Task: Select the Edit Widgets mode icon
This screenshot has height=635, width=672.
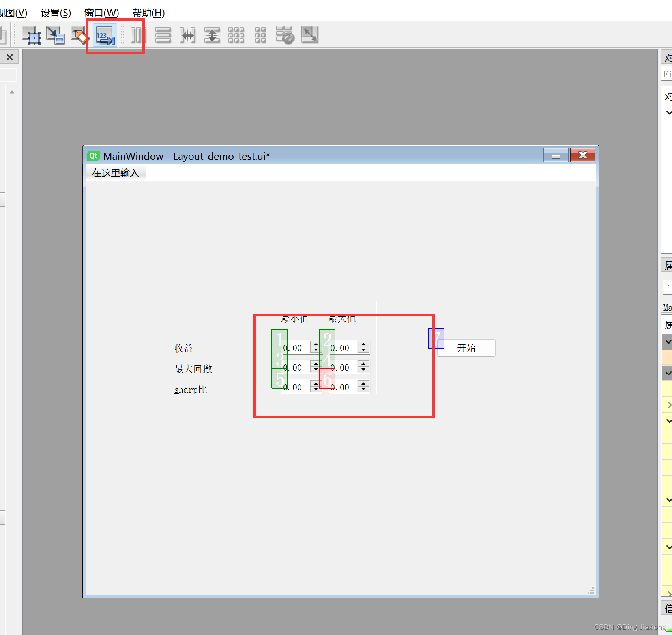Action: 31,35
